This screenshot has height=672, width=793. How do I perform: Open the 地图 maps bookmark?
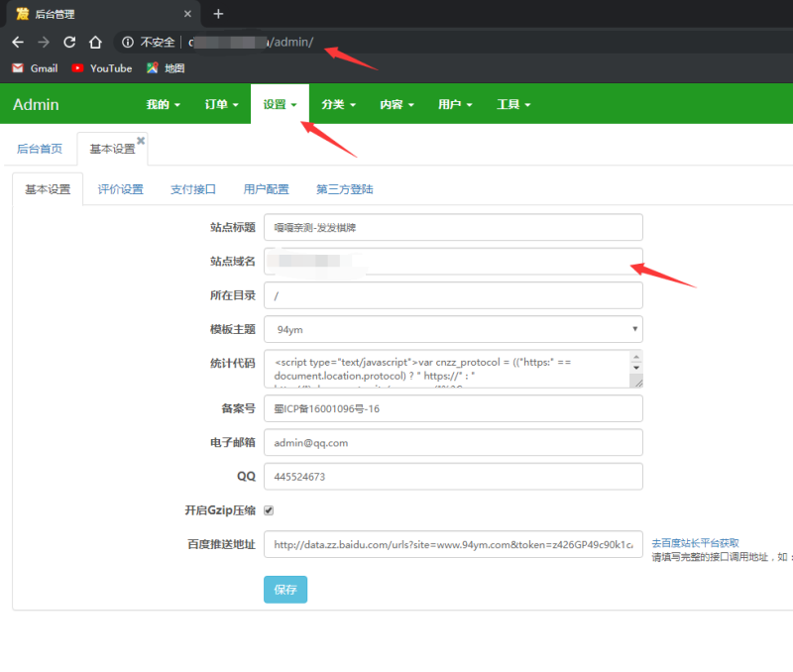tap(166, 68)
